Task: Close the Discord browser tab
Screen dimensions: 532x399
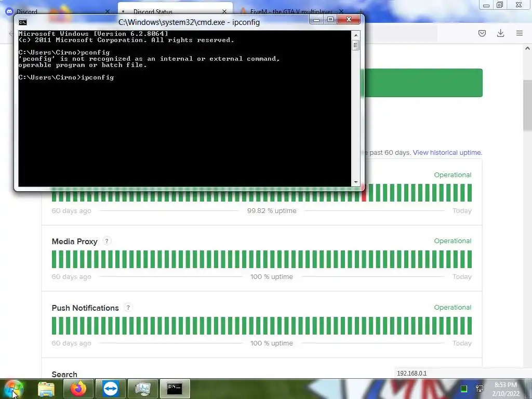Action: 107,11
